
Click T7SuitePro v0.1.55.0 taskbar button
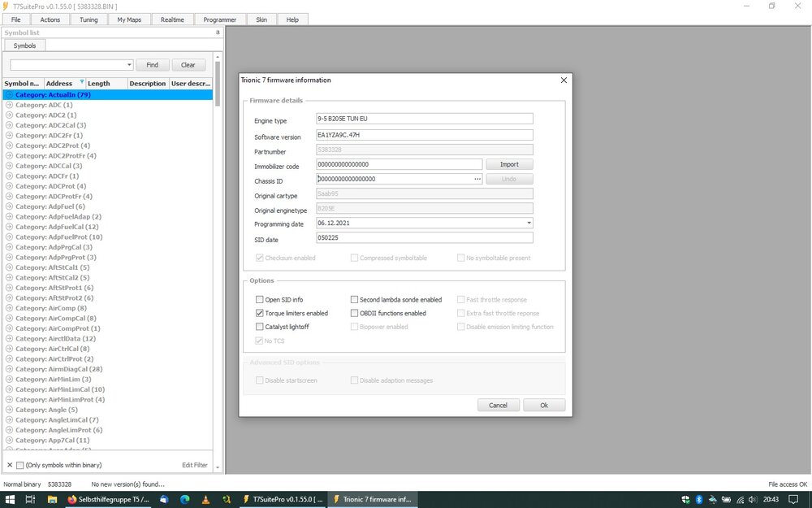[x=283, y=500]
